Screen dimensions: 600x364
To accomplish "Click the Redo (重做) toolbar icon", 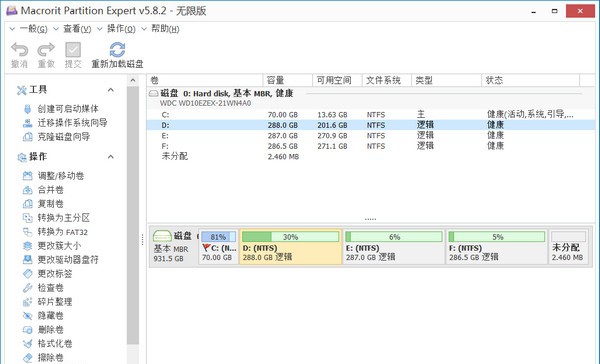I will point(46,50).
